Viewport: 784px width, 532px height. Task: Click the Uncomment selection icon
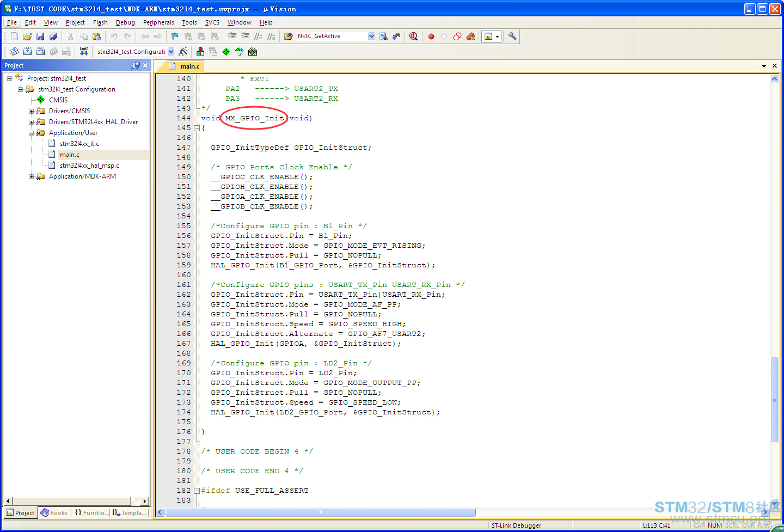click(x=271, y=36)
